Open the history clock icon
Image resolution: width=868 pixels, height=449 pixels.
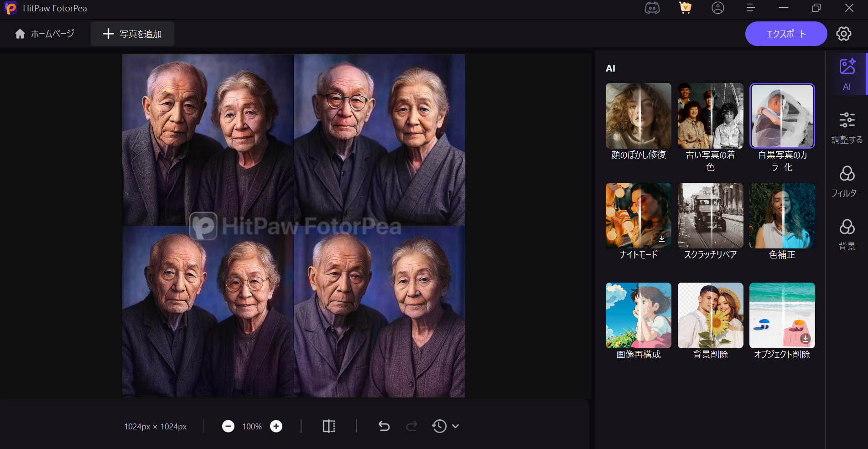pyautogui.click(x=439, y=426)
